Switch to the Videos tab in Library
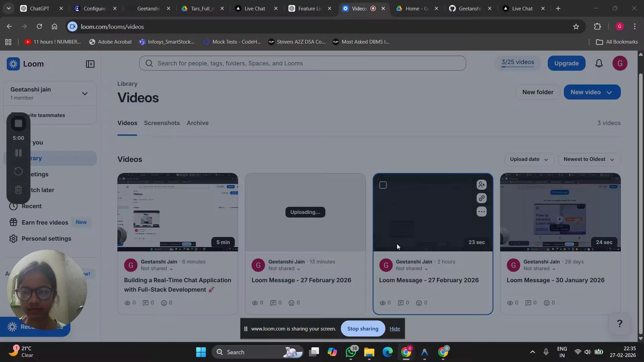The height and width of the screenshot is (362, 644). tap(127, 123)
